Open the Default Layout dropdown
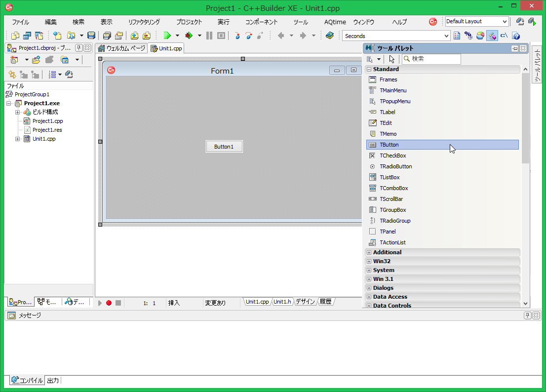 pyautogui.click(x=504, y=22)
